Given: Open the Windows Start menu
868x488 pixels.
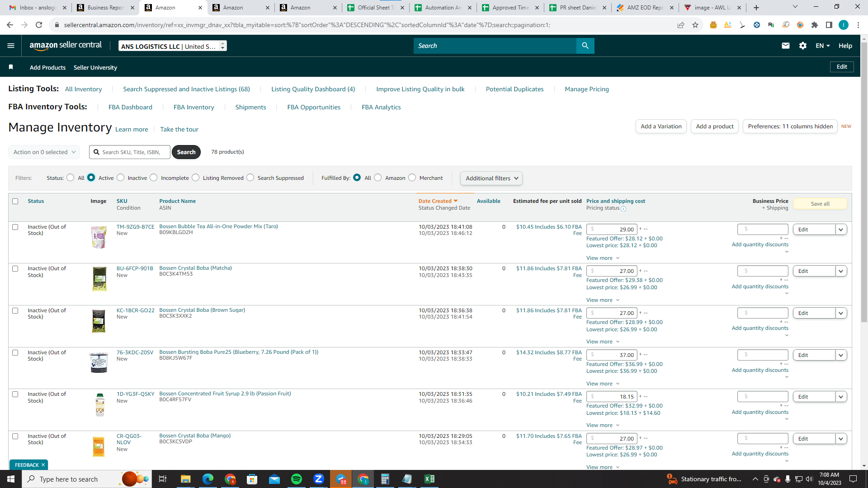Looking at the screenshot, I should (11, 479).
